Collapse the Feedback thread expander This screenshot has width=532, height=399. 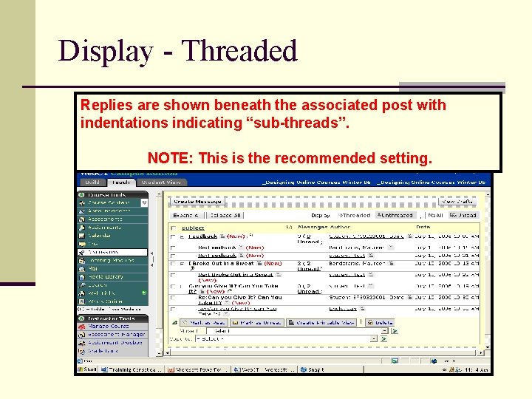pyautogui.click(x=183, y=237)
